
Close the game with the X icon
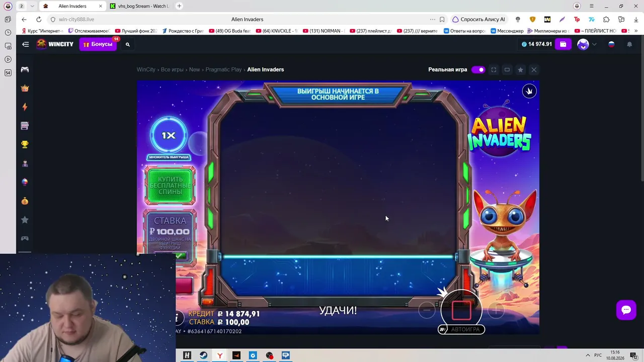coord(534,70)
